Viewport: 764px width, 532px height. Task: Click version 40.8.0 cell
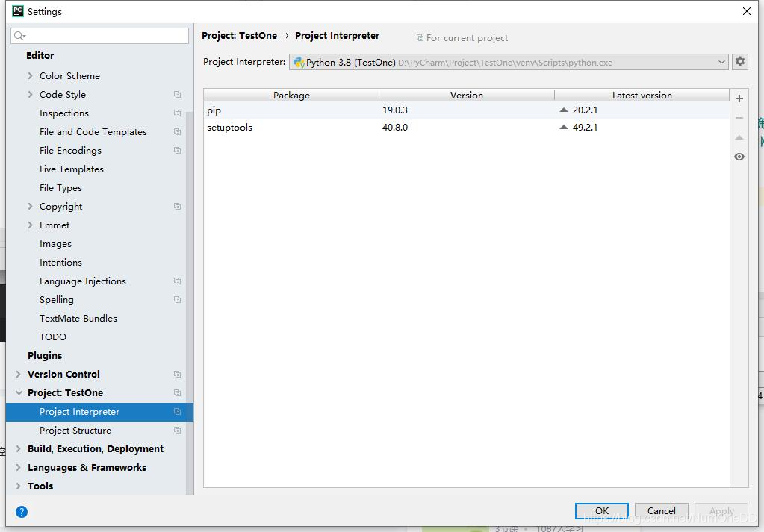[395, 127]
